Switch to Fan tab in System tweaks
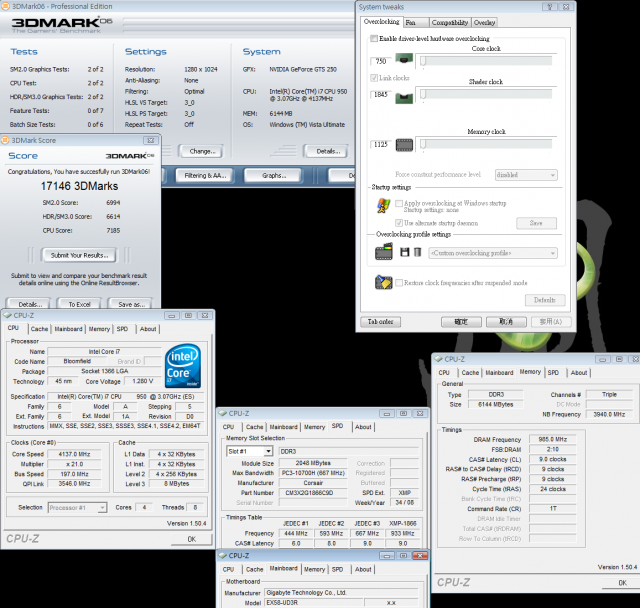640x608 pixels. (416, 22)
